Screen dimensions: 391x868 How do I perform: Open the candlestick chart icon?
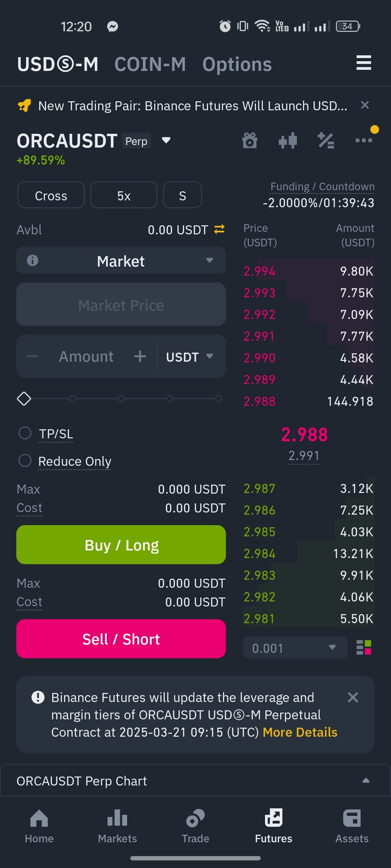tap(288, 141)
